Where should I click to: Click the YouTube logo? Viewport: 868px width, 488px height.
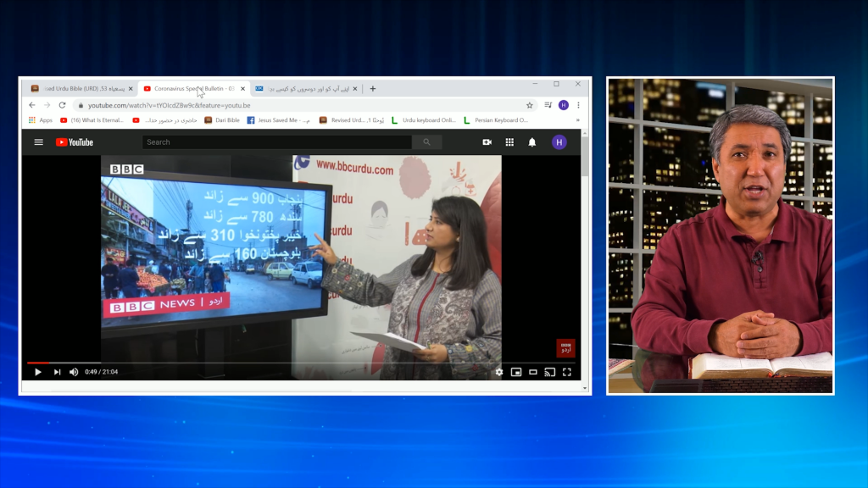pyautogui.click(x=75, y=142)
